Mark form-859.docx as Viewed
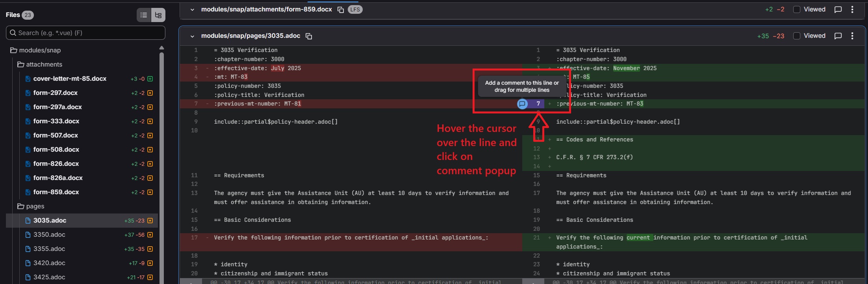This screenshot has height=284, width=868. click(x=797, y=9)
